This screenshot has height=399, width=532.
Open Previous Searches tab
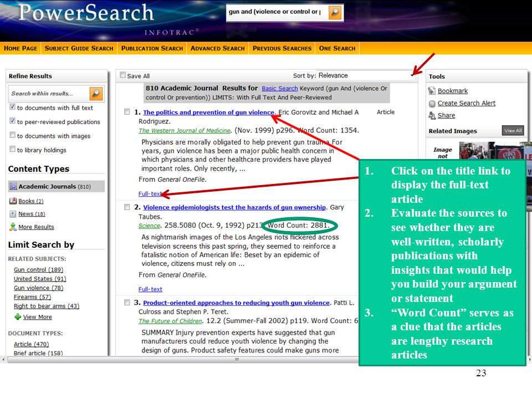pos(282,48)
